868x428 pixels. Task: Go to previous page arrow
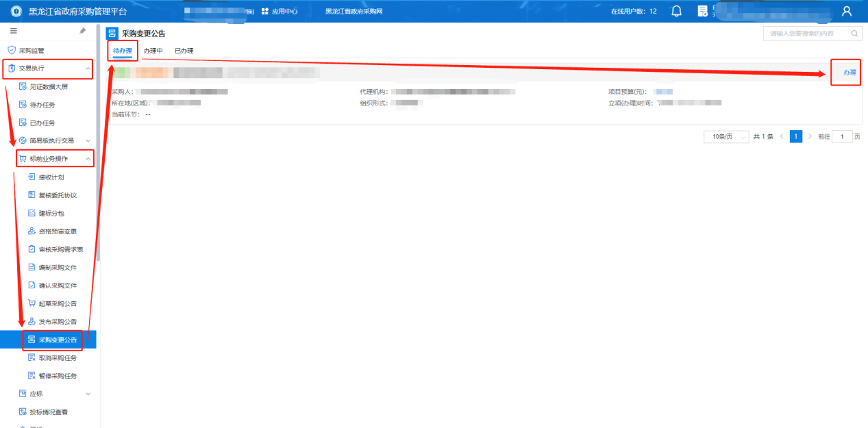tap(782, 136)
